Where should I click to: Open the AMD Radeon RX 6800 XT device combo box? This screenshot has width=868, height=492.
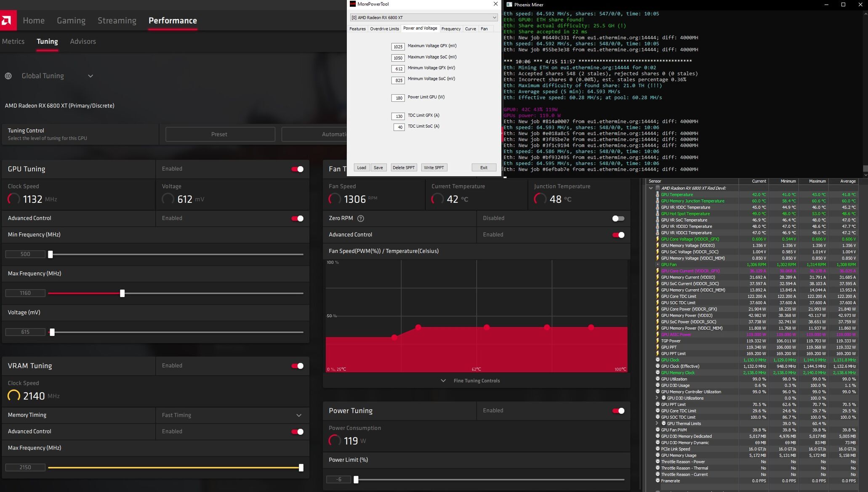coord(423,17)
